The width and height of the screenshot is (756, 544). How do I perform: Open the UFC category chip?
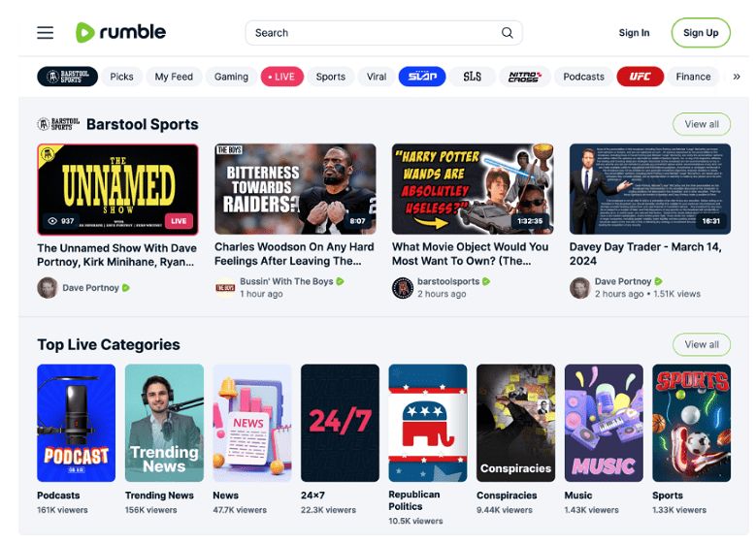click(x=640, y=77)
